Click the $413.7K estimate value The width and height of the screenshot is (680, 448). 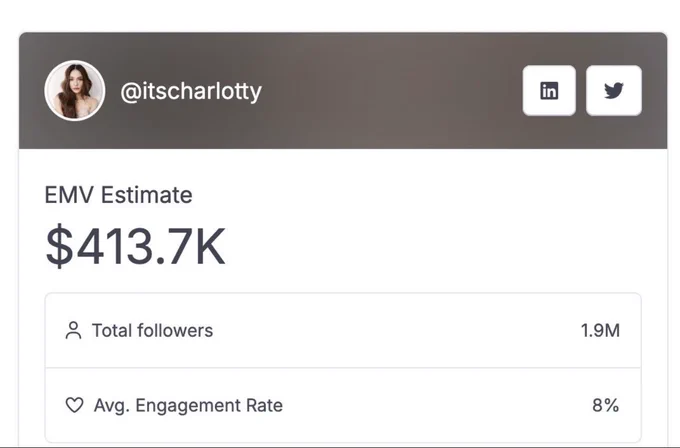[135, 246]
